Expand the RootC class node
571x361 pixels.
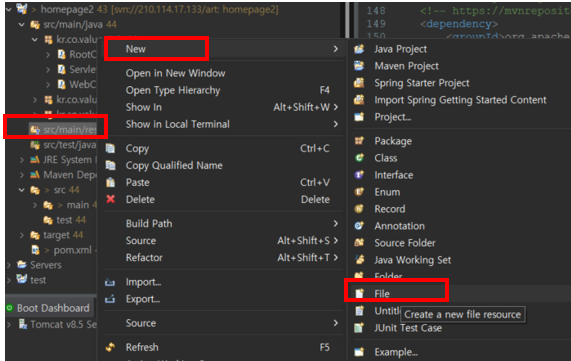point(48,55)
